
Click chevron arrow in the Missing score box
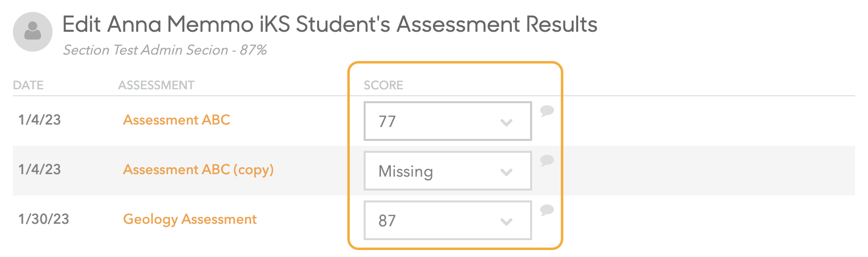[506, 172]
